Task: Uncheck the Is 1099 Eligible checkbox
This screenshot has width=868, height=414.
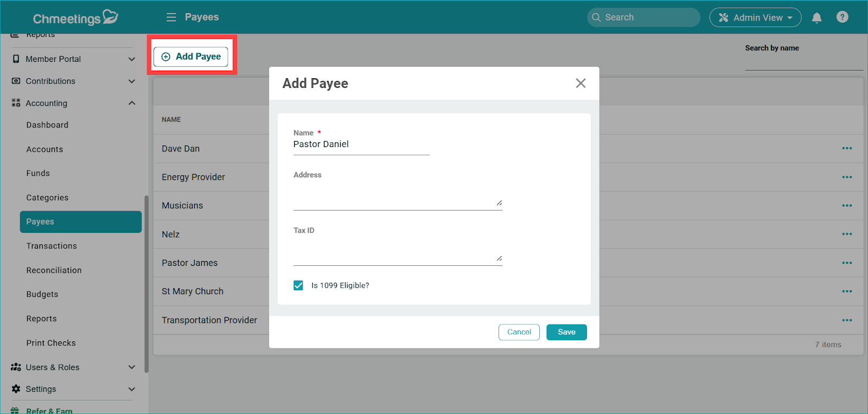Action: point(298,285)
